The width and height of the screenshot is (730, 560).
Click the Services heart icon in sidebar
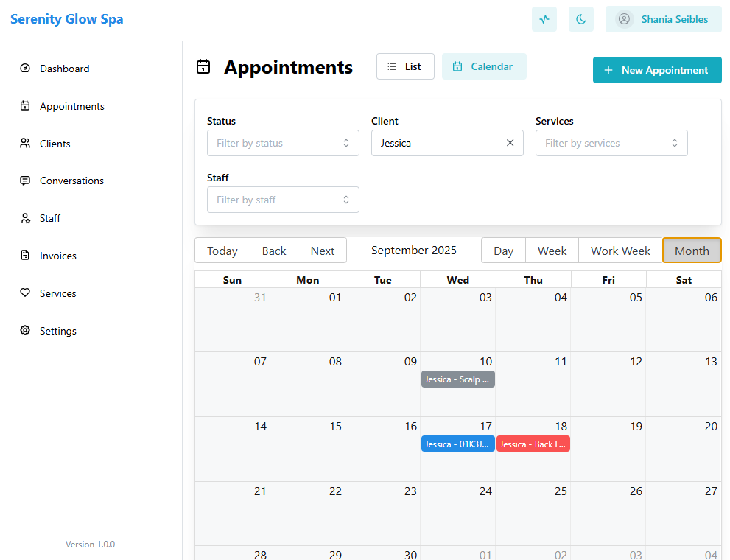click(x=25, y=293)
